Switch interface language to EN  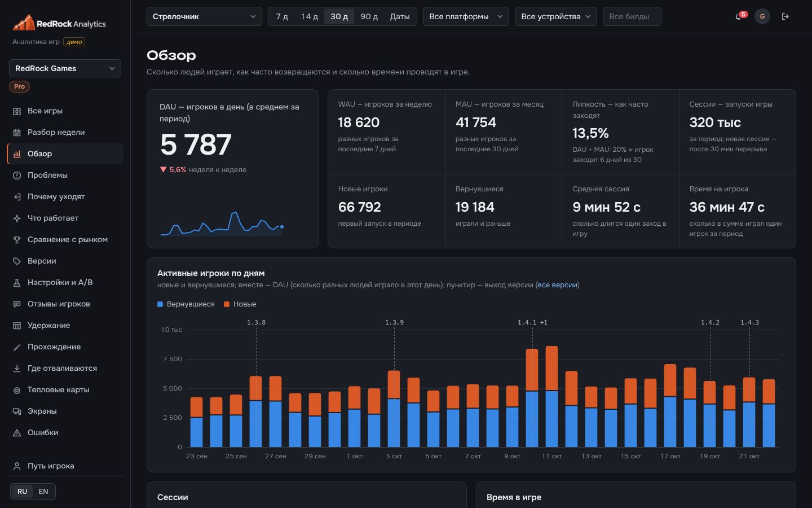click(x=43, y=492)
